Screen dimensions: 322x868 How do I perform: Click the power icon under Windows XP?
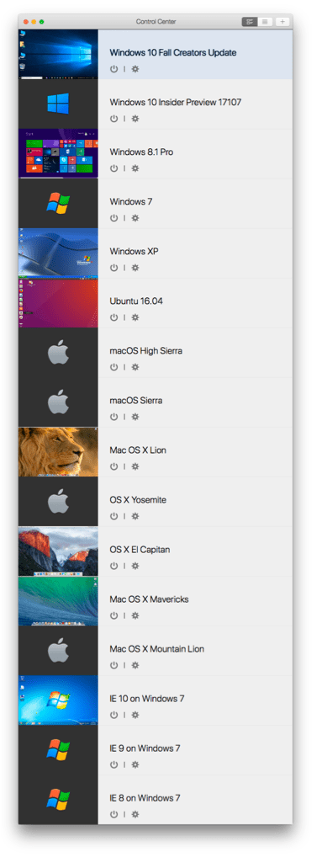[114, 268]
